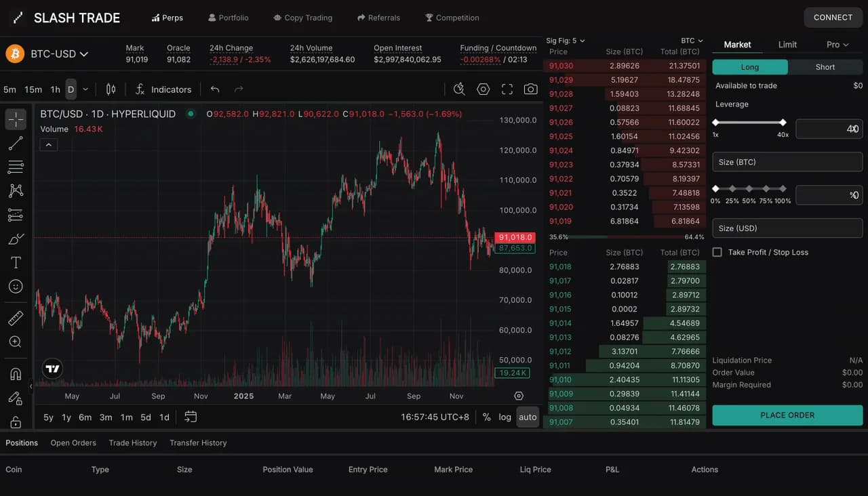Take a chart snapshot with camera icon

click(x=530, y=89)
